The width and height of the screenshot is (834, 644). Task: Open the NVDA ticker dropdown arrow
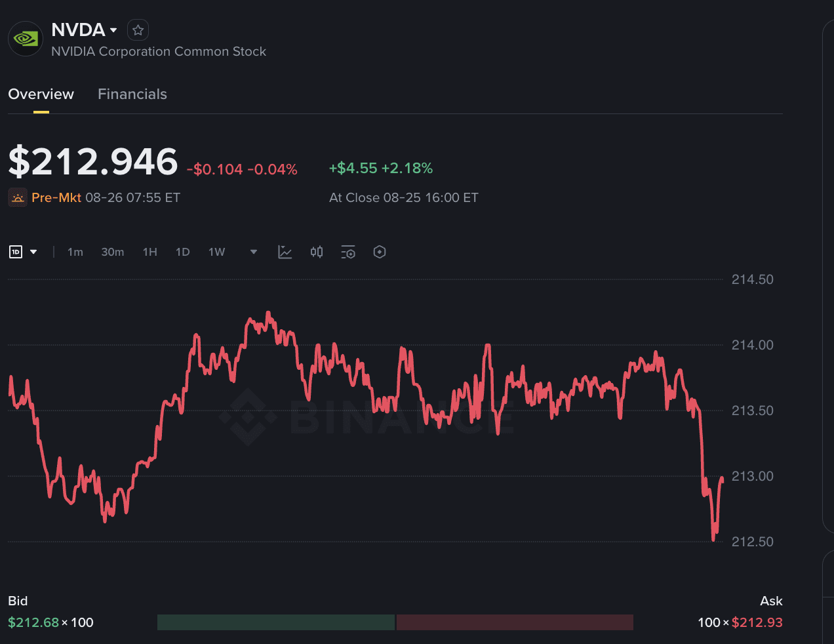point(113,30)
